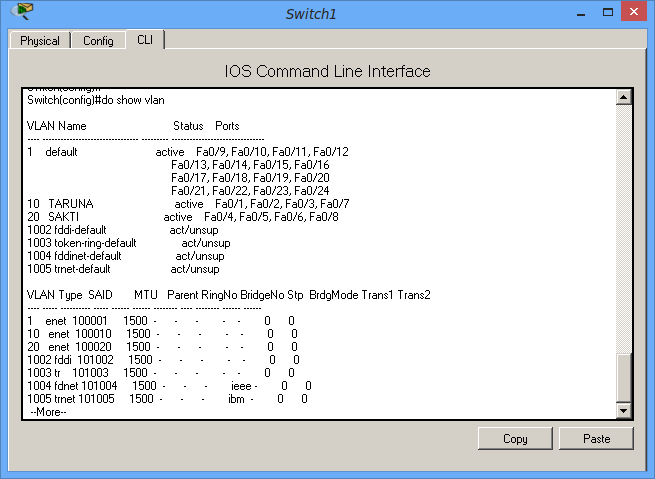Click the 1002 fddi-default row

tap(123, 230)
